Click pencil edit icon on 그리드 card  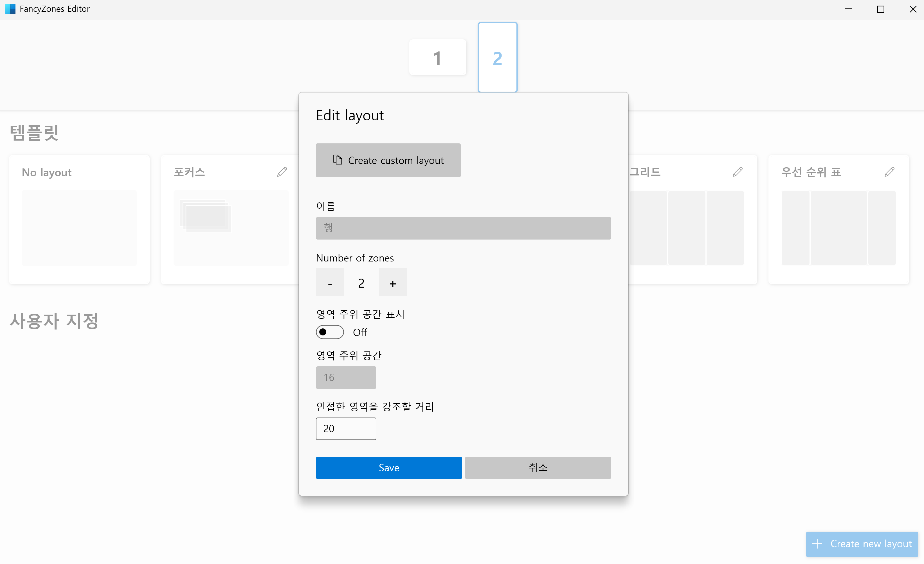[x=737, y=172]
